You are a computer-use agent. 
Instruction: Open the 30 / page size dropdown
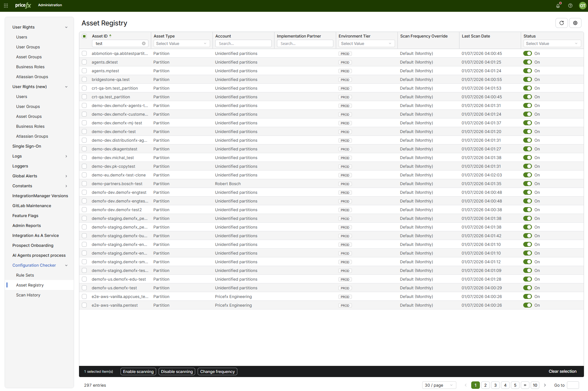click(439, 385)
